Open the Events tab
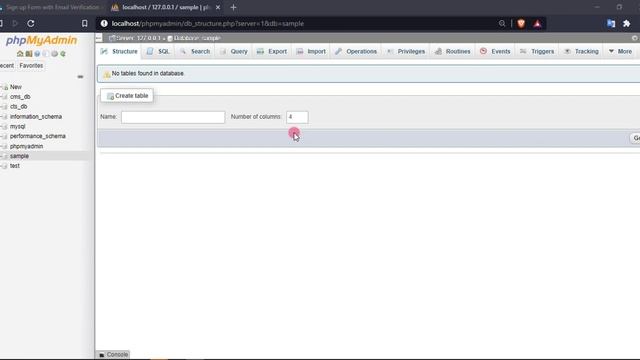Image resolution: width=640 pixels, height=360 pixels. click(x=495, y=51)
